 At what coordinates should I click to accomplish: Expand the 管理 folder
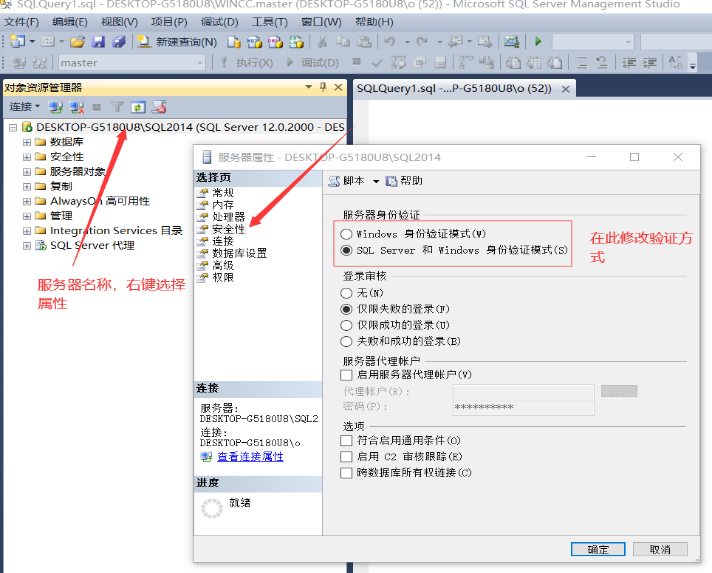(27, 216)
